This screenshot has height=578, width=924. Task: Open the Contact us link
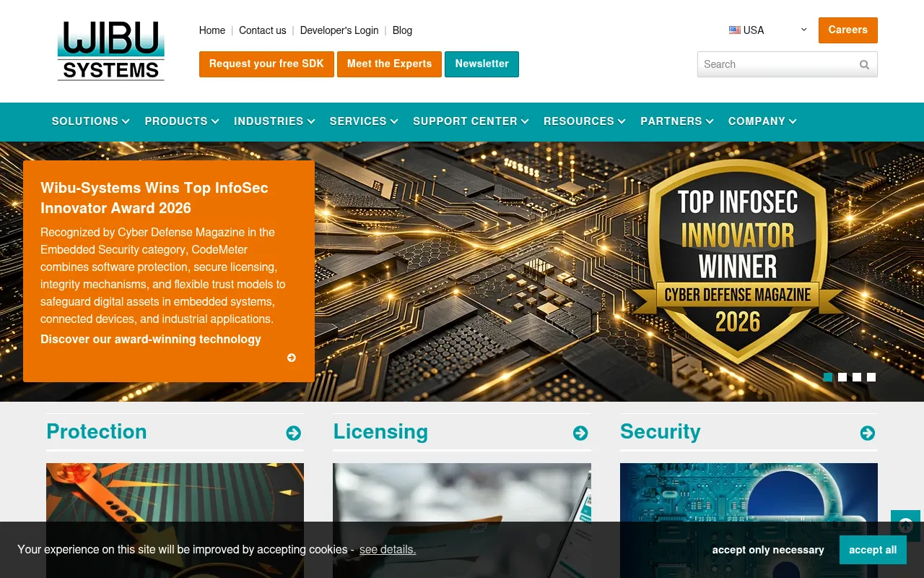tap(263, 30)
